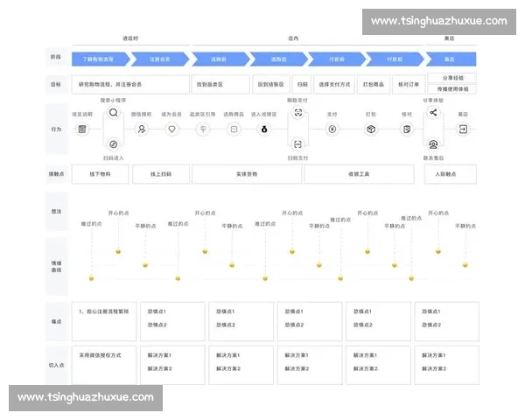Select the 扫码支付 scan icon

(298, 144)
